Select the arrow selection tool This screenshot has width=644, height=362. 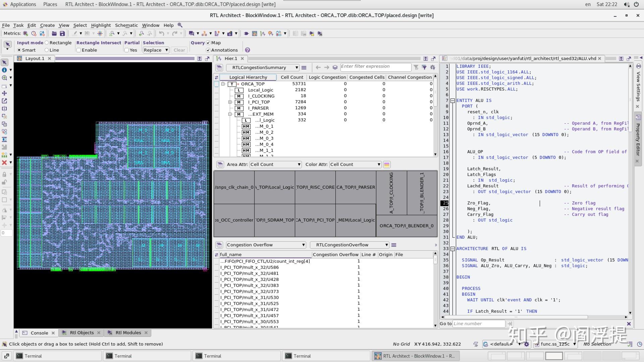click(5, 62)
